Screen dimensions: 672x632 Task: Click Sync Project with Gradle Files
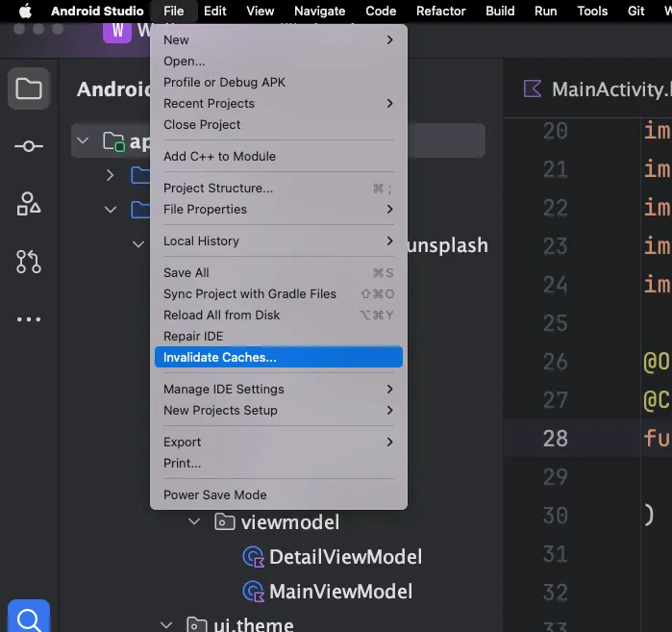250,293
